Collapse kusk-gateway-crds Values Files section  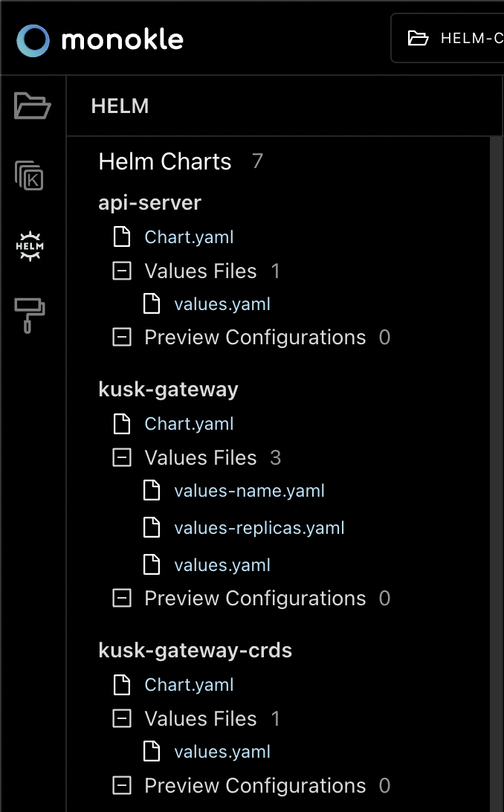coord(122,718)
